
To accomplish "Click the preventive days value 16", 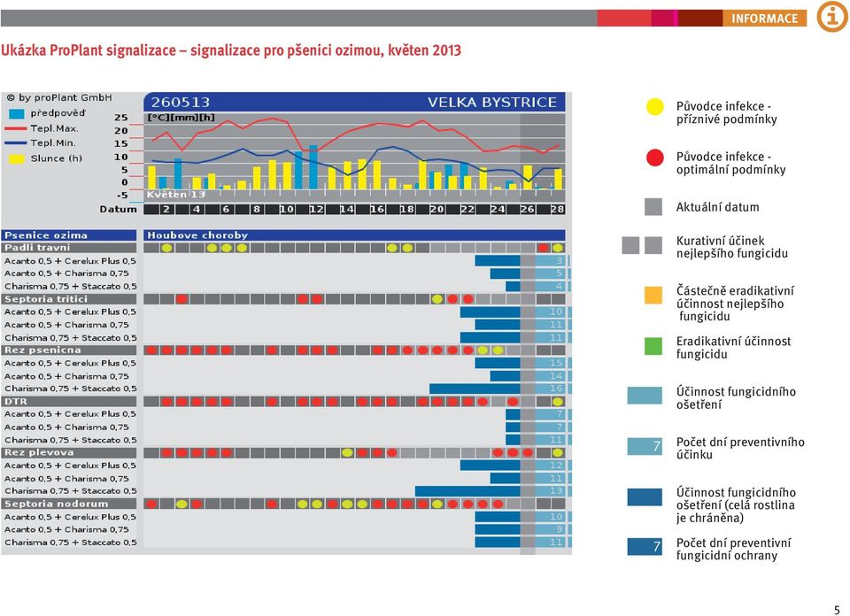I will pos(556,389).
